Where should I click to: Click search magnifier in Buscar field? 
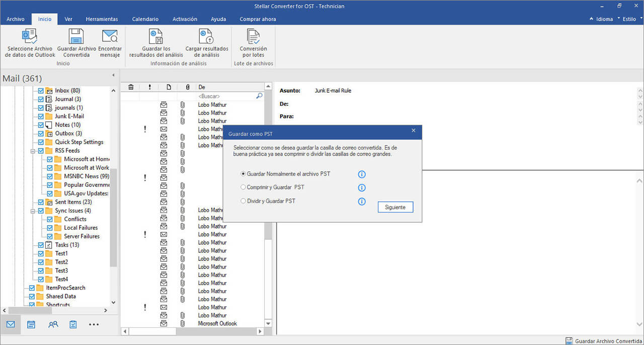pyautogui.click(x=259, y=96)
